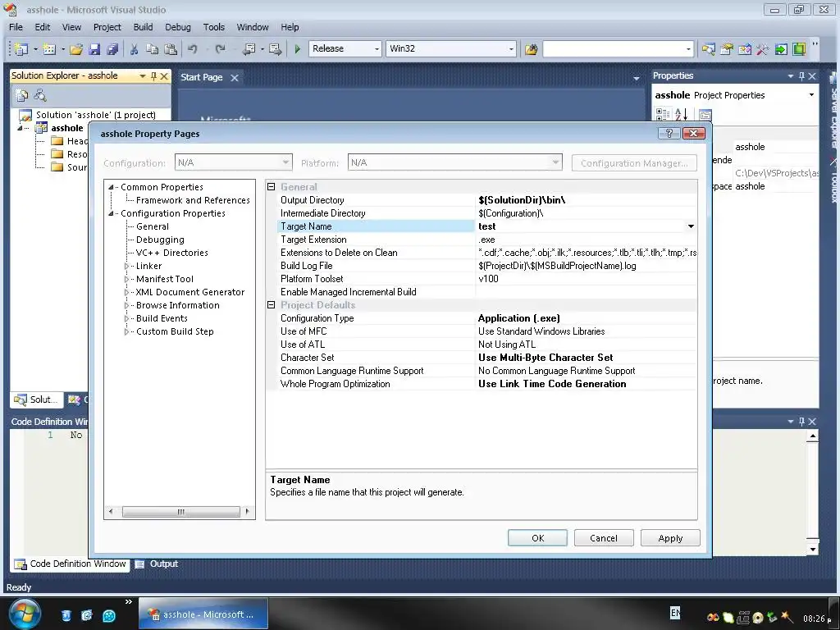Open the File menu
Viewport: 840px width, 630px height.
tap(16, 27)
